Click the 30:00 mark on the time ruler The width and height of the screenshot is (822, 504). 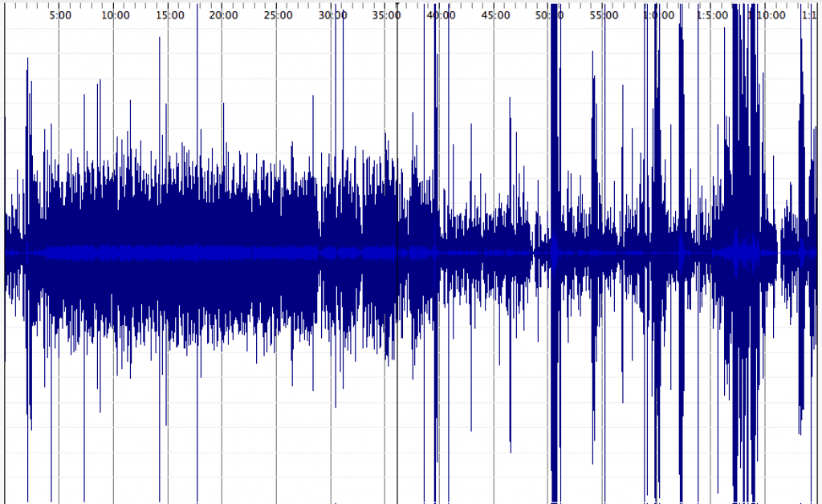coord(333,15)
